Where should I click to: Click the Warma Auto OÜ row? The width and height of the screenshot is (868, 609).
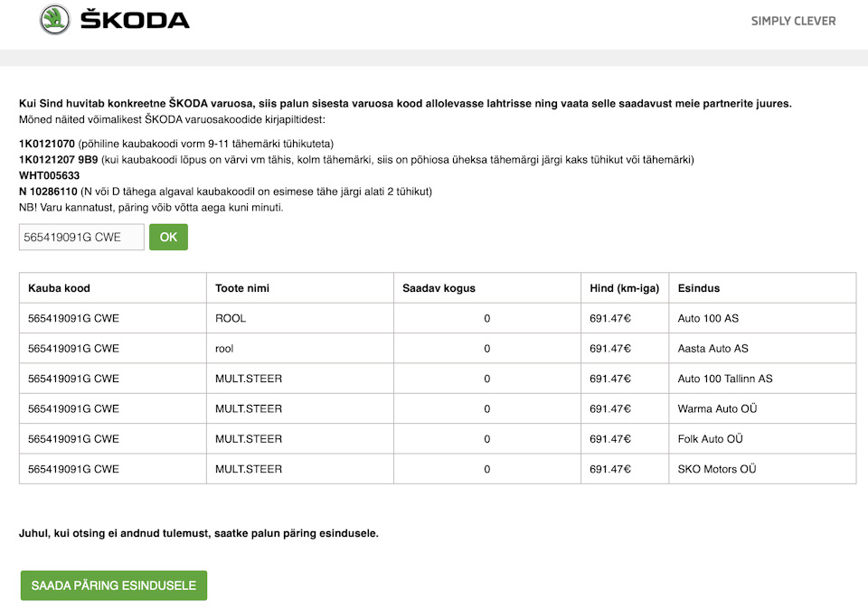pos(434,408)
